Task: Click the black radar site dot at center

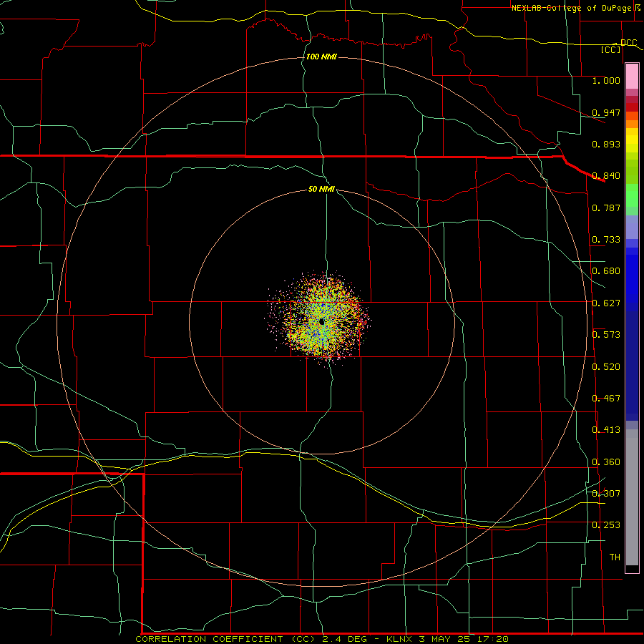Action: tap(321, 321)
